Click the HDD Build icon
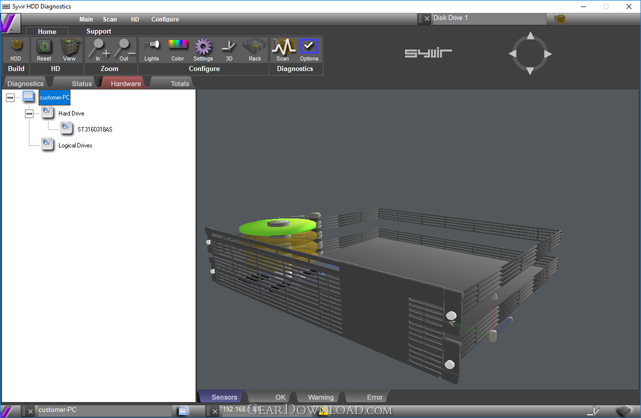 16,50
